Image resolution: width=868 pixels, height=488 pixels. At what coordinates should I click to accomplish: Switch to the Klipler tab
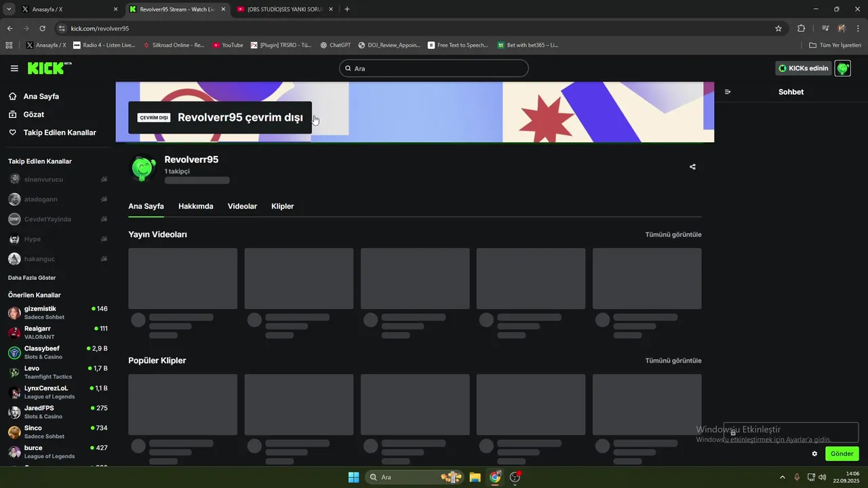pyautogui.click(x=282, y=206)
